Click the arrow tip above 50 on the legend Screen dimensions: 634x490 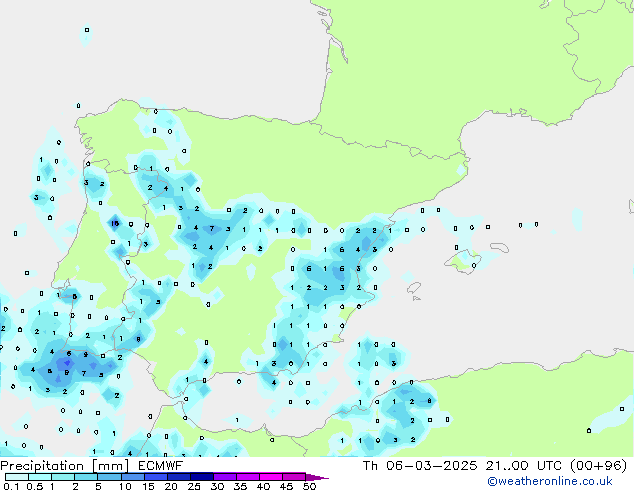click(x=317, y=477)
